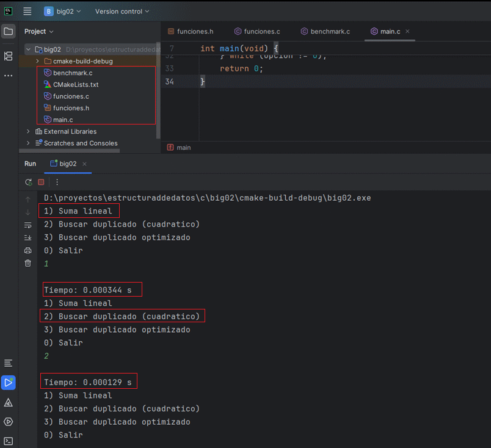Toggle the Project tool window button
This screenshot has height=448, width=491.
(x=8, y=31)
